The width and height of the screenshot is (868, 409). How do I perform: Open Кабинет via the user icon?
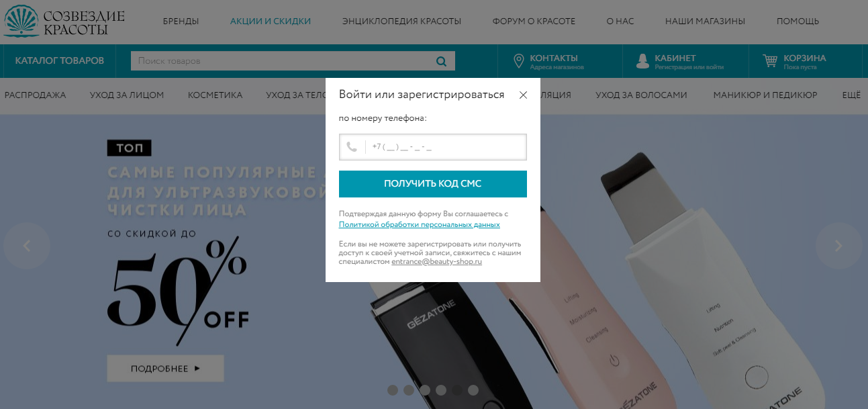click(642, 62)
